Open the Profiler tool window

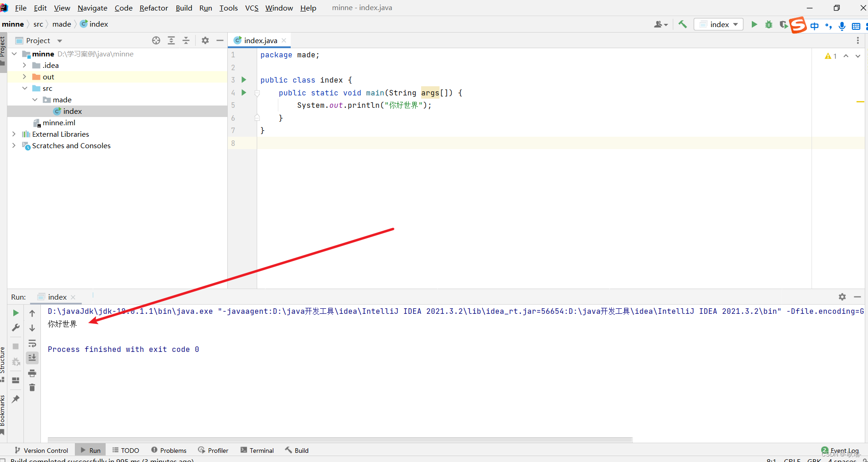(x=213, y=451)
